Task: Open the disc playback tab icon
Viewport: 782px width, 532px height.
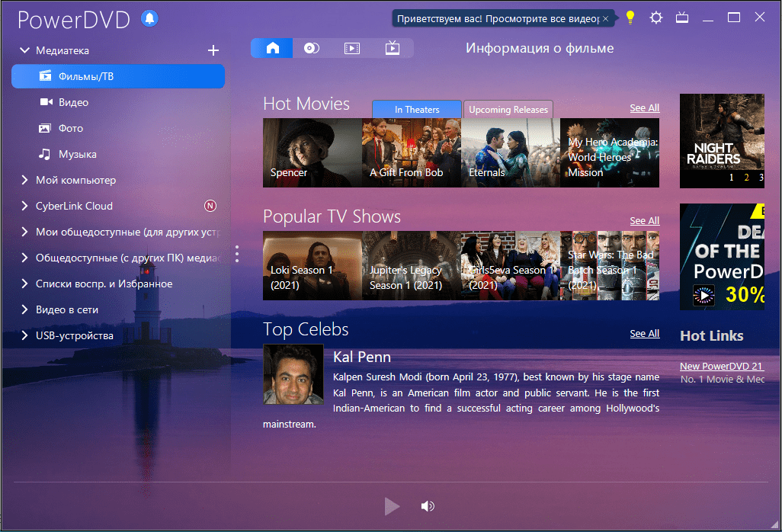Action: (312, 48)
